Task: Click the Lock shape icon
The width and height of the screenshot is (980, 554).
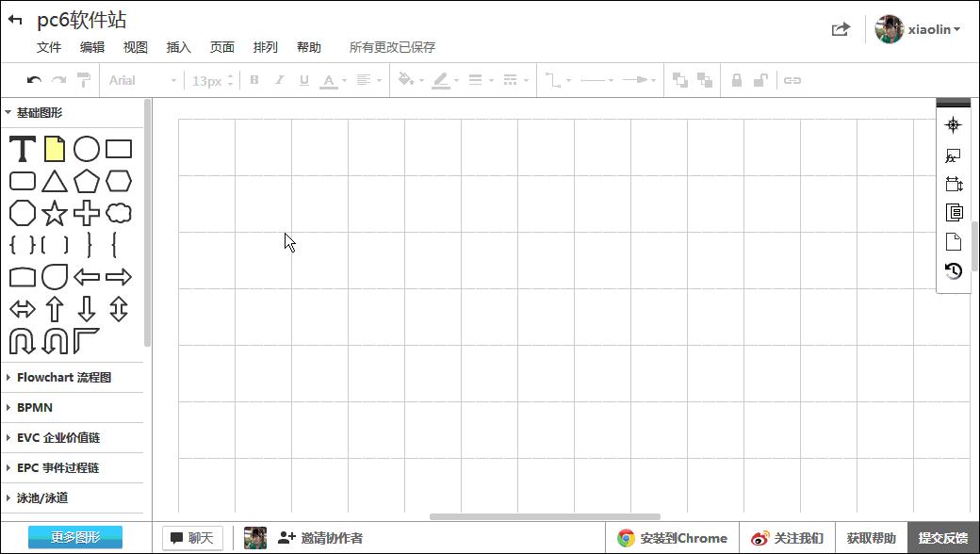Action: tap(737, 80)
